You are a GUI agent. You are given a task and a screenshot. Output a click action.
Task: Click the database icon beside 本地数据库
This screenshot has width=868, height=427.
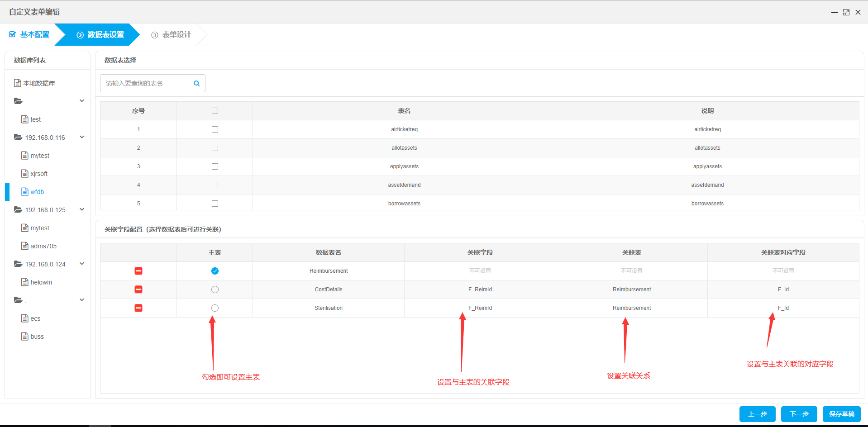tap(18, 83)
